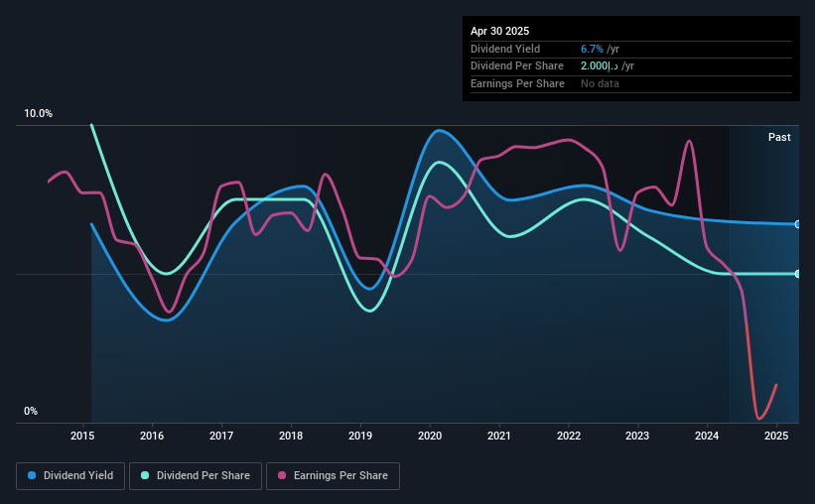Click the pink Earnings Per Share legend dot
The height and width of the screenshot is (504, 815).
282,475
